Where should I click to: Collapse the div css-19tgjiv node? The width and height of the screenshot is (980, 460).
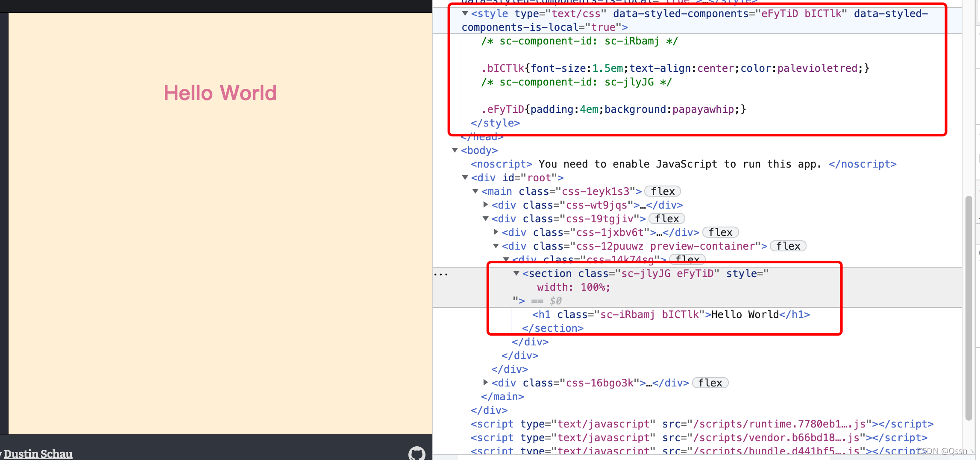pos(486,219)
